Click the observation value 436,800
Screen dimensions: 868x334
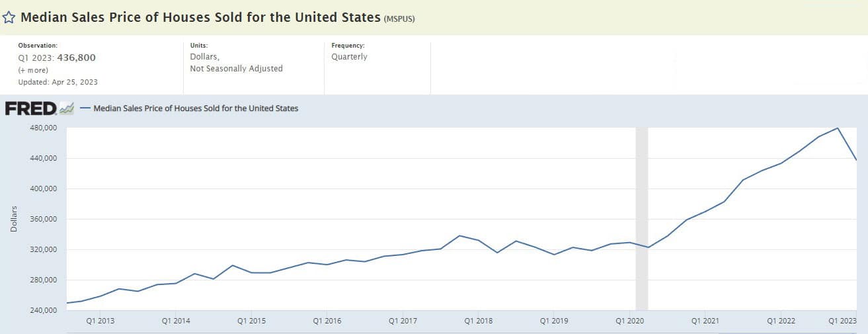(x=76, y=58)
